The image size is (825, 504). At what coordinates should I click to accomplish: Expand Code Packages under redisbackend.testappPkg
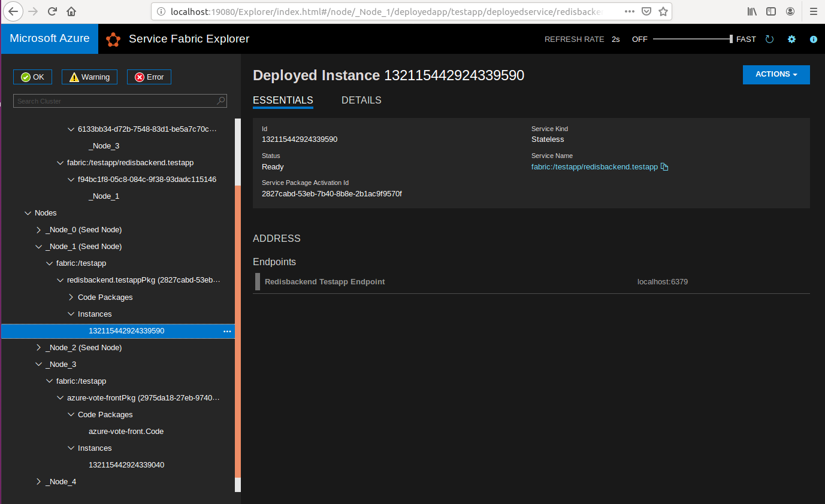tap(70, 297)
